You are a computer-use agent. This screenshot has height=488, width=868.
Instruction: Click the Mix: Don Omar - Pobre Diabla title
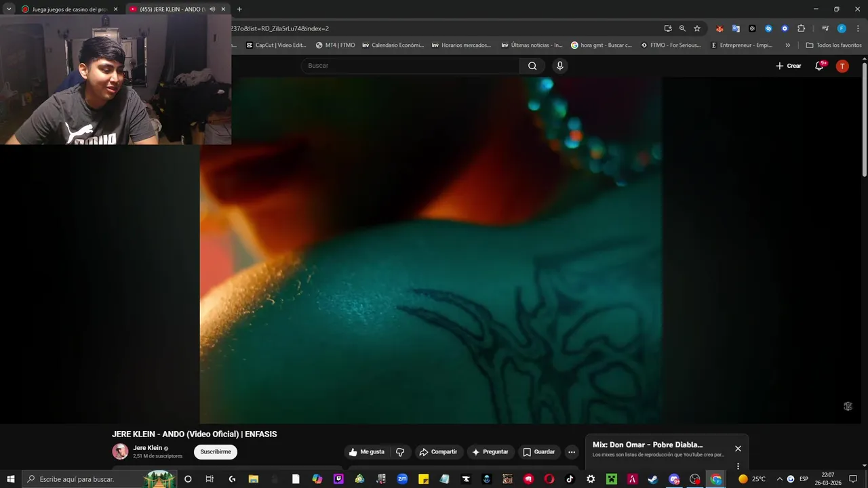click(x=648, y=445)
